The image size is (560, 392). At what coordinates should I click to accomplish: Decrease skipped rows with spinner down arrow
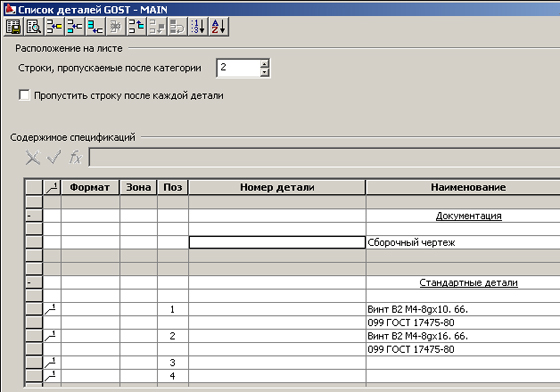(x=264, y=72)
